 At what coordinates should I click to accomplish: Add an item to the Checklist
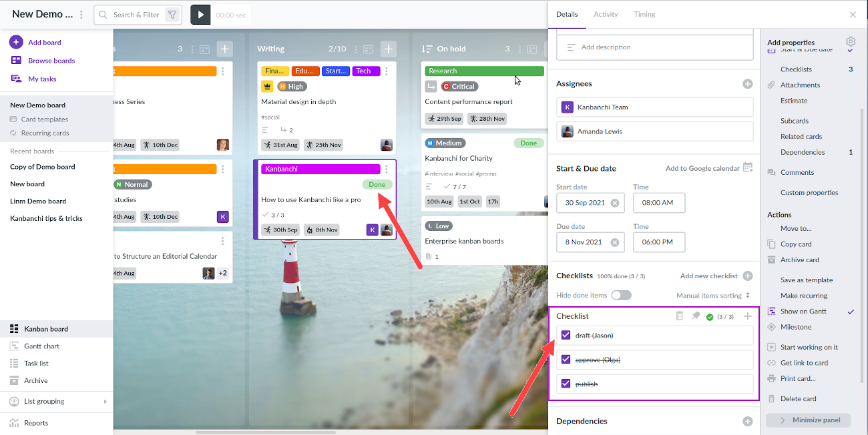click(x=748, y=316)
